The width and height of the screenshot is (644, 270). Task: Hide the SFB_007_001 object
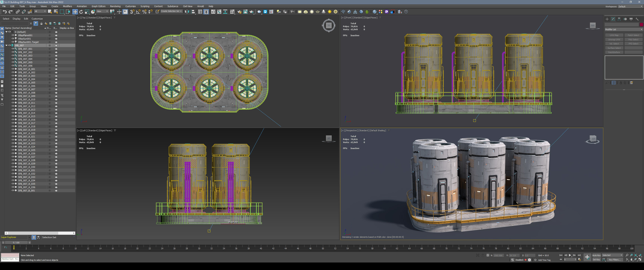[13, 49]
